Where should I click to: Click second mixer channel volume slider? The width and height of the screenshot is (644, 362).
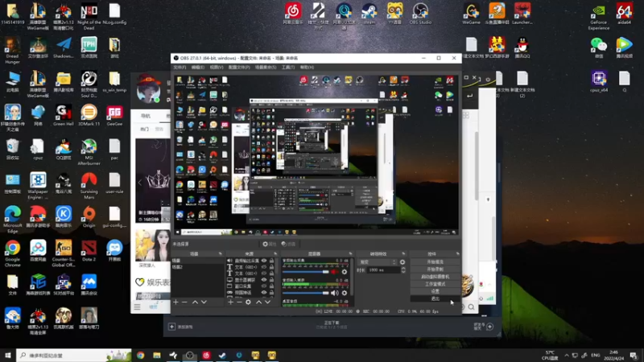pyautogui.click(x=306, y=293)
